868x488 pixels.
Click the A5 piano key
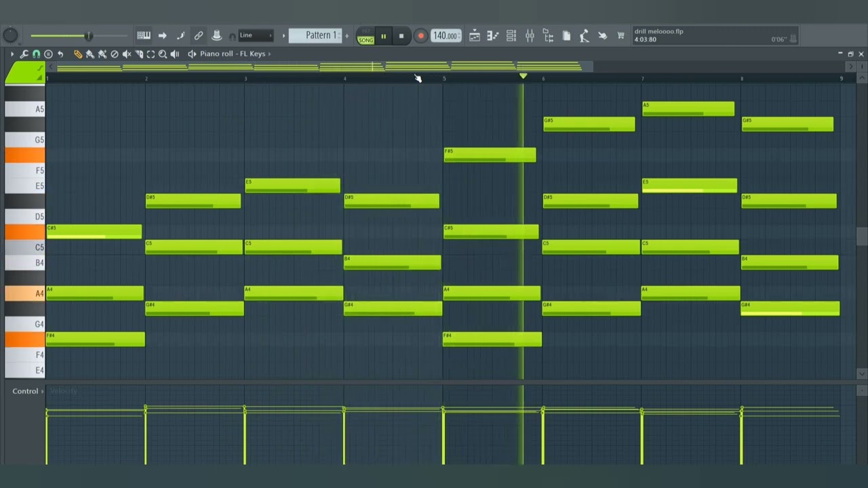pos(25,109)
